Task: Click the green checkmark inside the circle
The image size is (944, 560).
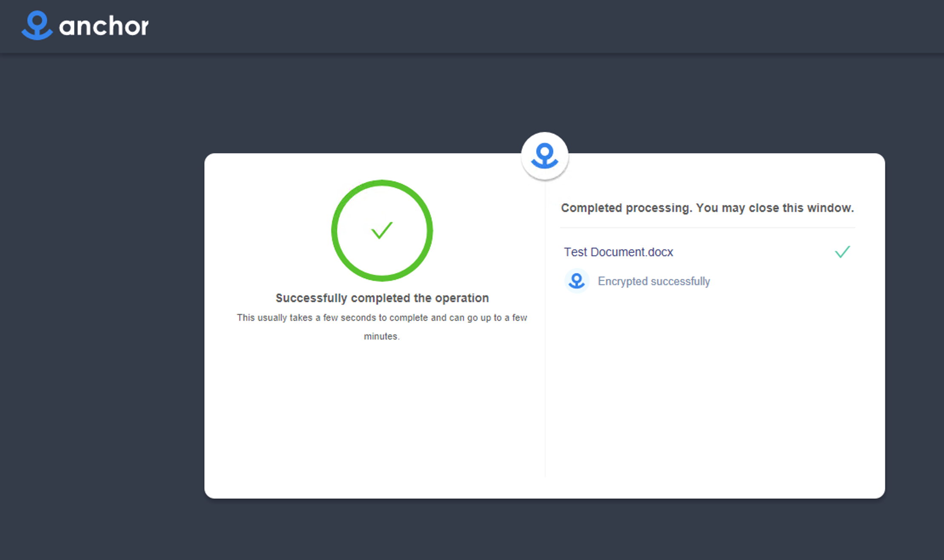Action: pos(382,231)
